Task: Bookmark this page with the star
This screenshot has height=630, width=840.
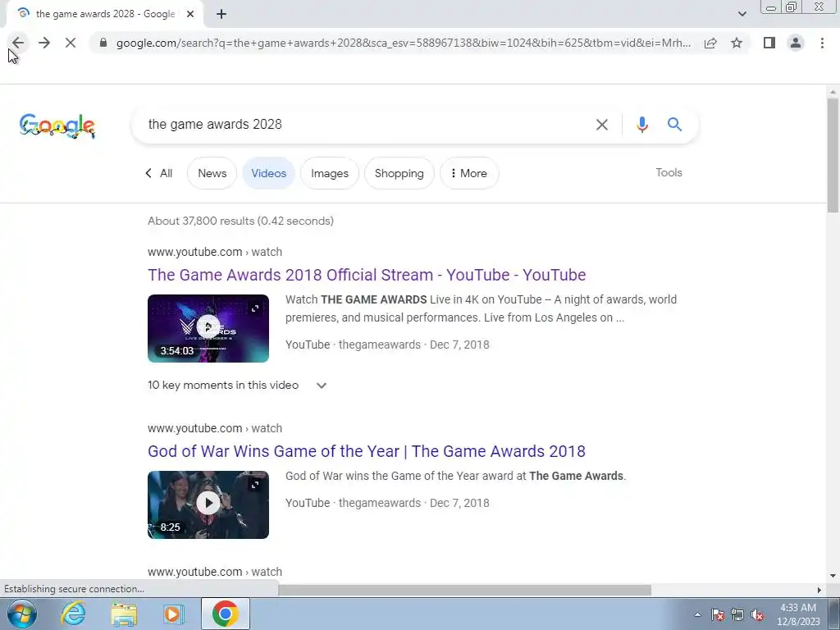Action: [737, 43]
